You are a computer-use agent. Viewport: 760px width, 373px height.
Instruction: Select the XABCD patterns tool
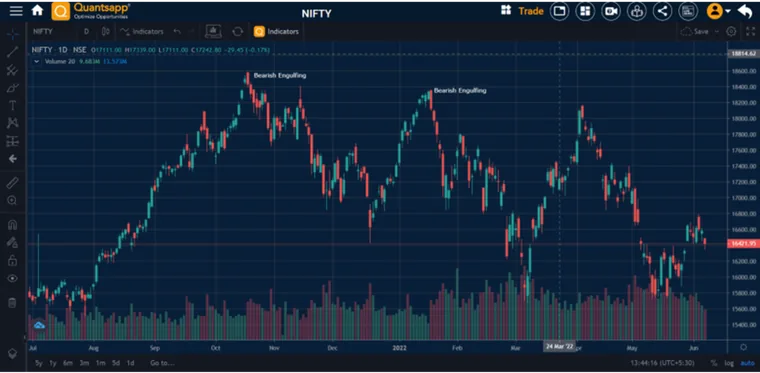(x=12, y=123)
